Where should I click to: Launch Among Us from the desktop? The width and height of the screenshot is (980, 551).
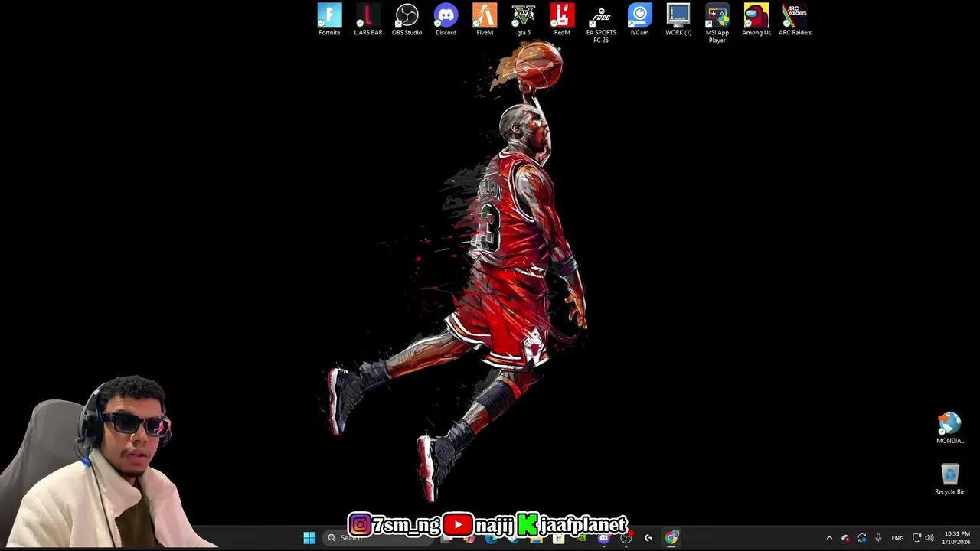tap(756, 20)
